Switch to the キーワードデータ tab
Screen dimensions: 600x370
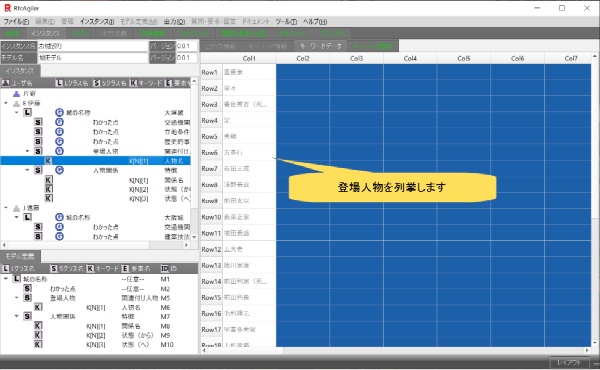click(321, 46)
